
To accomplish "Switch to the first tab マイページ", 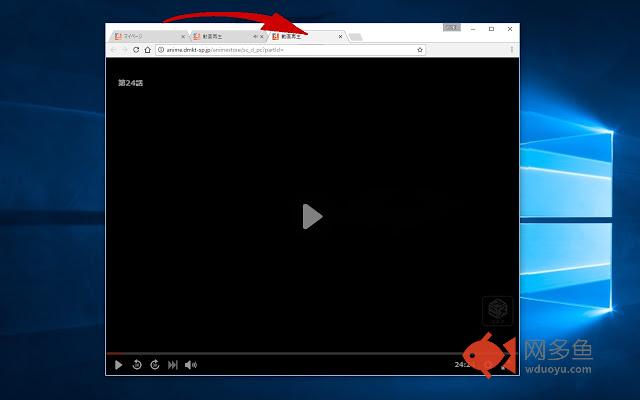I will point(149,36).
